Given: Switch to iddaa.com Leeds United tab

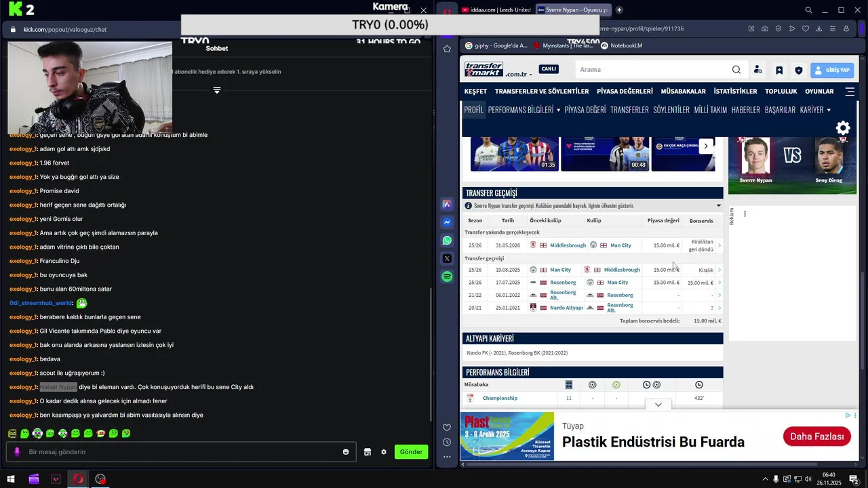Looking at the screenshot, I should pos(496,10).
